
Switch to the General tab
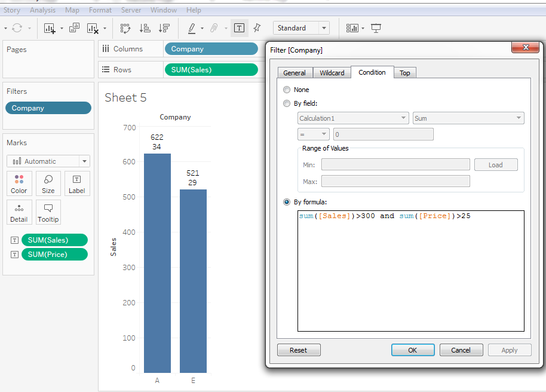coord(295,73)
